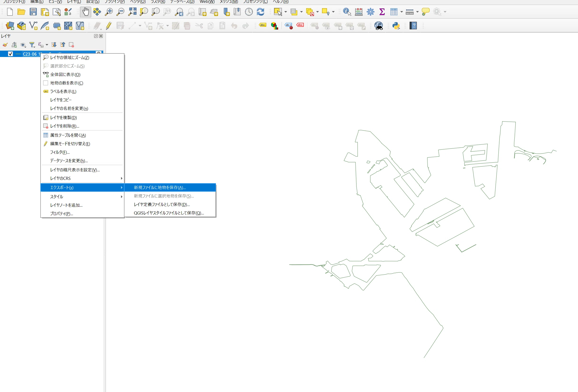Select the Pan Map hand tool
Image resolution: width=578 pixels, height=392 pixels.
(86, 12)
